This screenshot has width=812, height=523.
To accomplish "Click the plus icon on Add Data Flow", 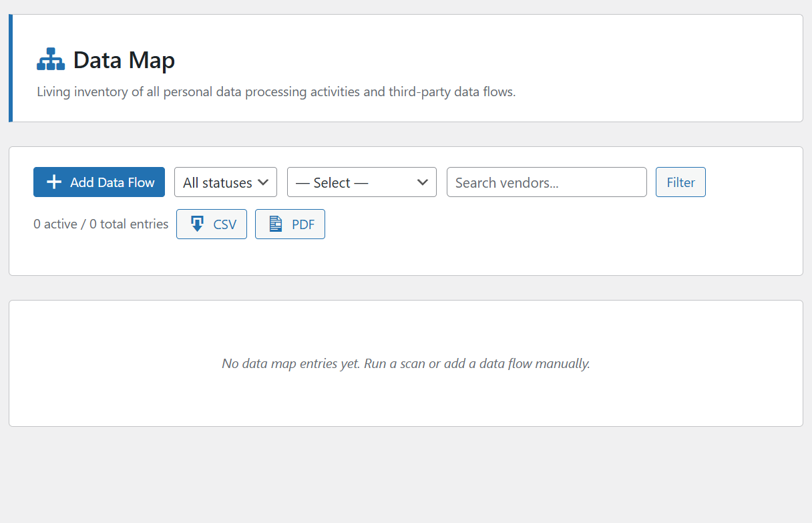I will click(54, 182).
